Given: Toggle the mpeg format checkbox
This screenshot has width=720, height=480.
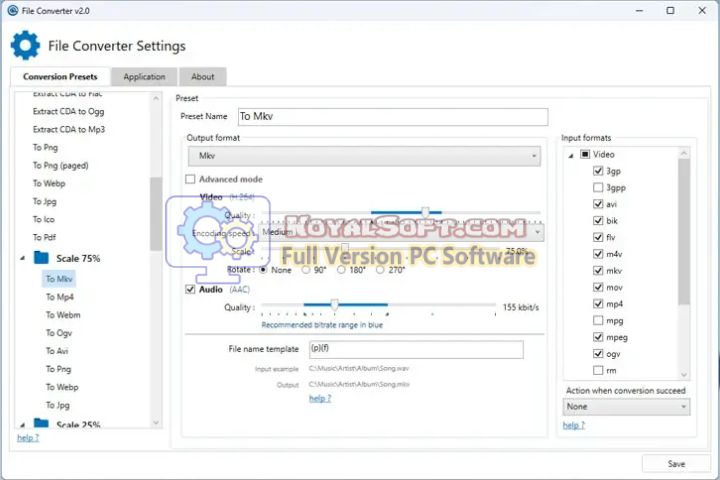Looking at the screenshot, I should click(x=598, y=337).
